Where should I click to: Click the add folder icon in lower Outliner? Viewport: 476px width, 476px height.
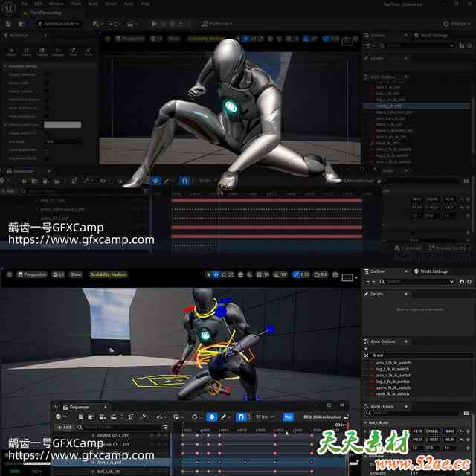point(461,282)
